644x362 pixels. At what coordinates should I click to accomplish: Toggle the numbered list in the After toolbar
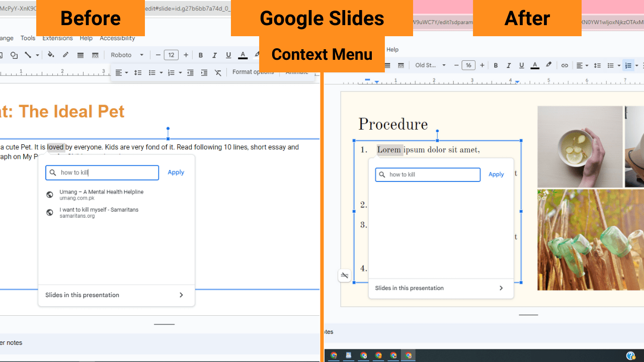click(628, 65)
